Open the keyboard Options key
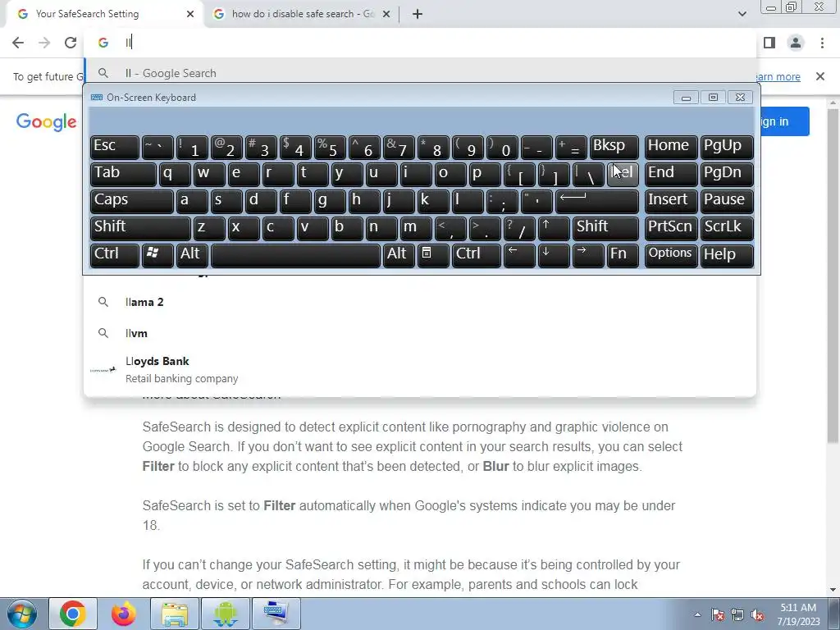 (671, 255)
